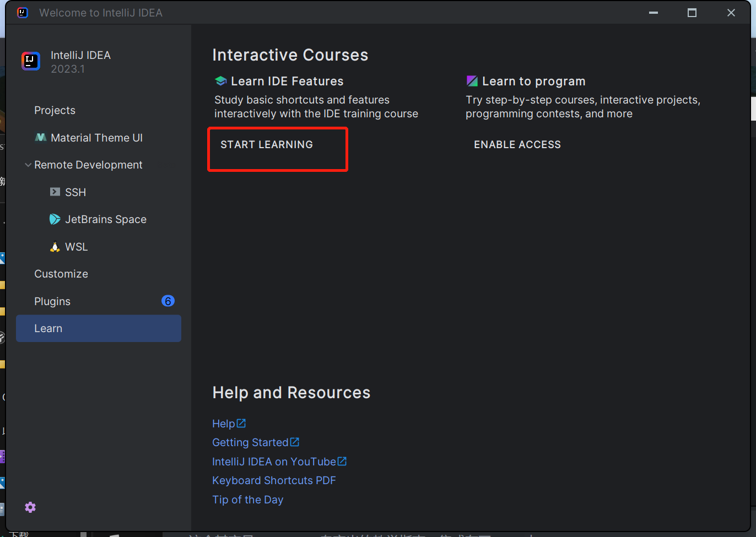Open the Projects tab

(55, 110)
